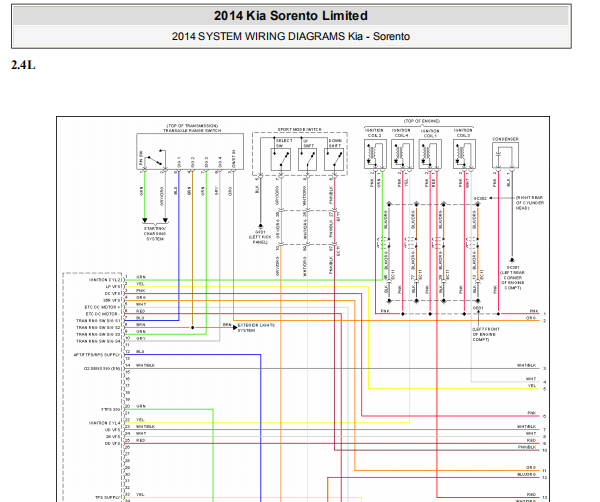Viewport: 600px width, 502px height.
Task: Click the 'RED' wire label at pin 25
Action: [140, 440]
